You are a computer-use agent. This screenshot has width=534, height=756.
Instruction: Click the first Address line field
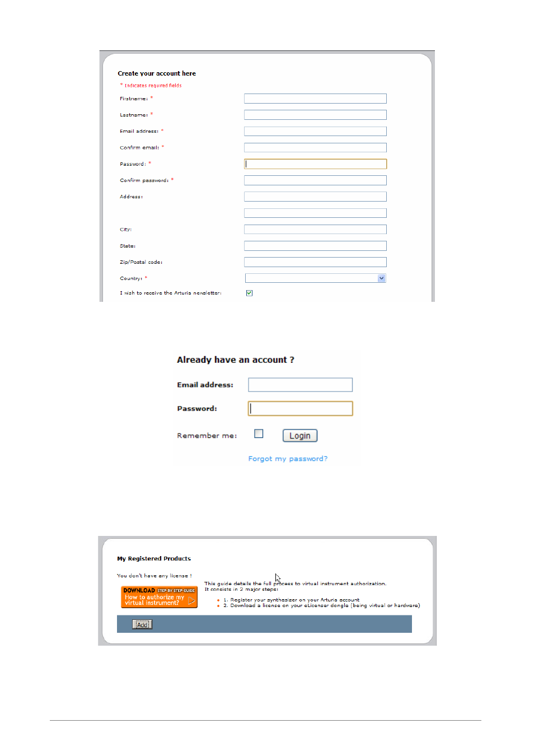(x=315, y=197)
